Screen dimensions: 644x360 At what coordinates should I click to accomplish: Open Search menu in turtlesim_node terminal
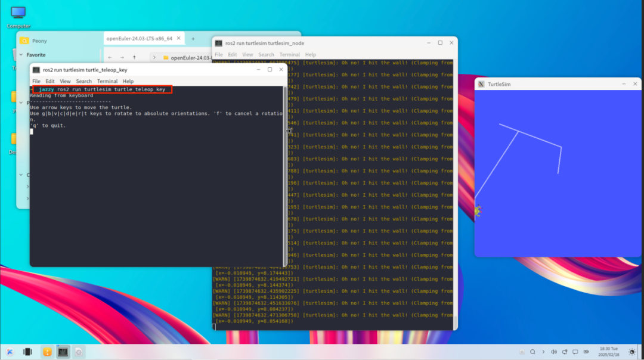click(266, 55)
